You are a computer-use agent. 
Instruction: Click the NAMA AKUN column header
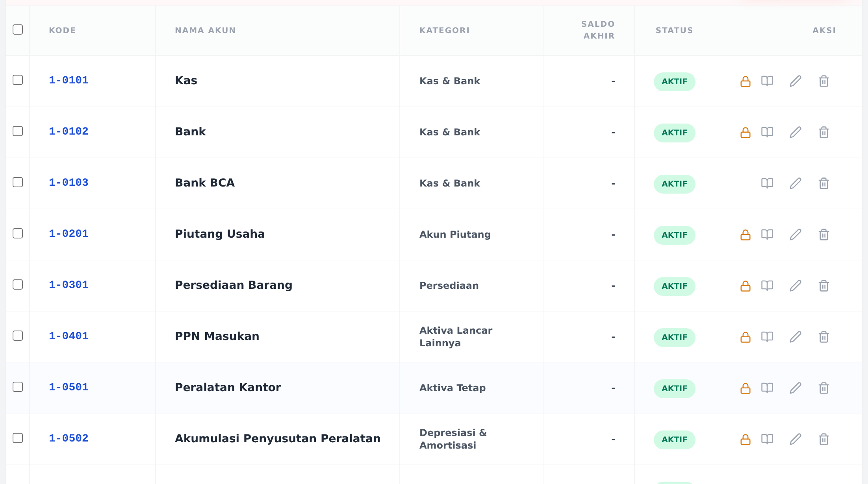tap(205, 30)
